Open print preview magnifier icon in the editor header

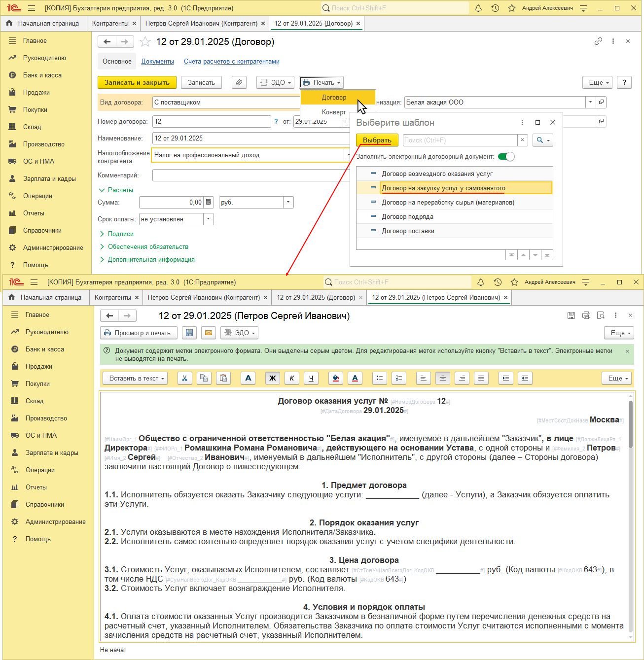(601, 315)
